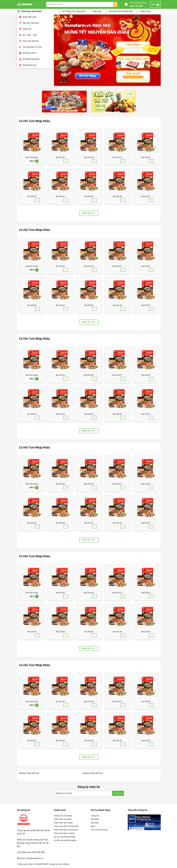Viewport: 177px width, 868px height.
Task: Open the fruit promo banner thumbnail
Action: pos(113,101)
